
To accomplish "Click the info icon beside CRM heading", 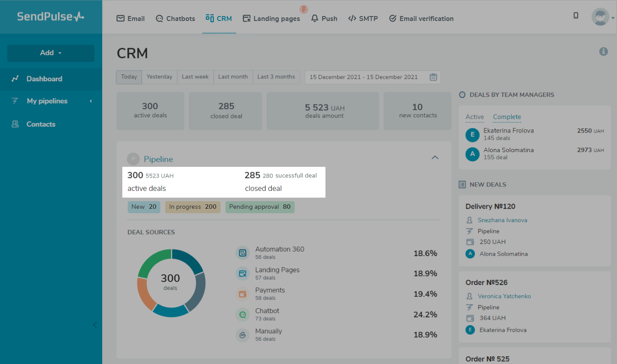I will [603, 52].
